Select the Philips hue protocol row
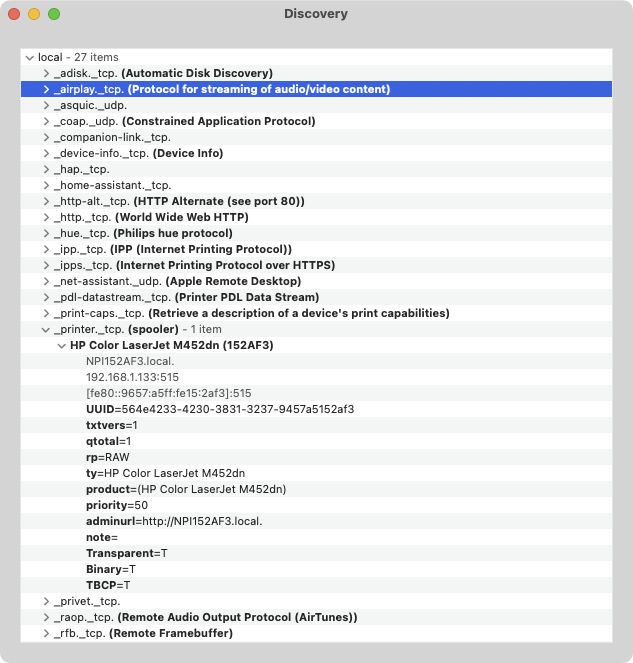Screen dimensions: 633x663 pyautogui.click(x=316, y=233)
